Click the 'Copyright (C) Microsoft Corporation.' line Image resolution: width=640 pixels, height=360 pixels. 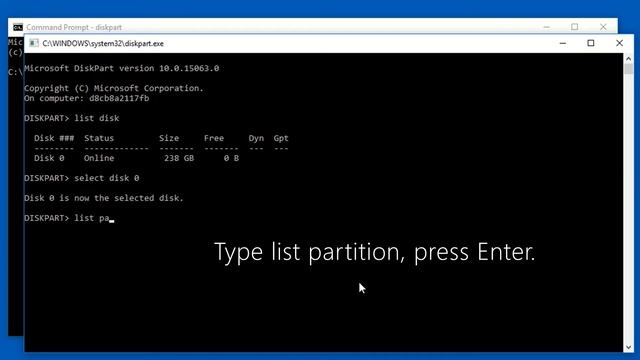click(x=113, y=88)
